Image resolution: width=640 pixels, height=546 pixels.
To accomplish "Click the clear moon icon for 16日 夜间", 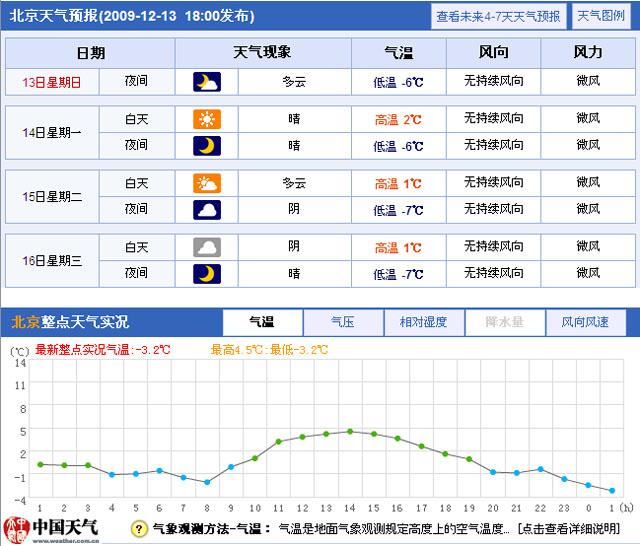I will point(207,273).
